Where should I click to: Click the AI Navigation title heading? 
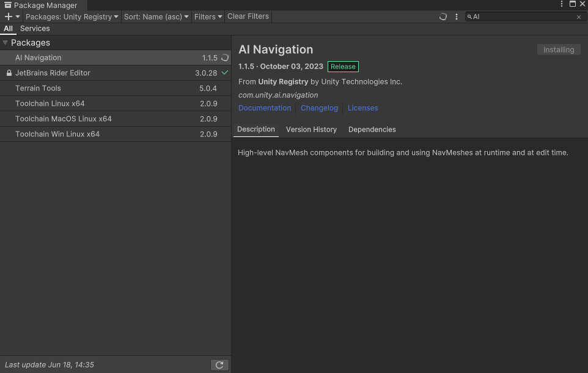276,50
